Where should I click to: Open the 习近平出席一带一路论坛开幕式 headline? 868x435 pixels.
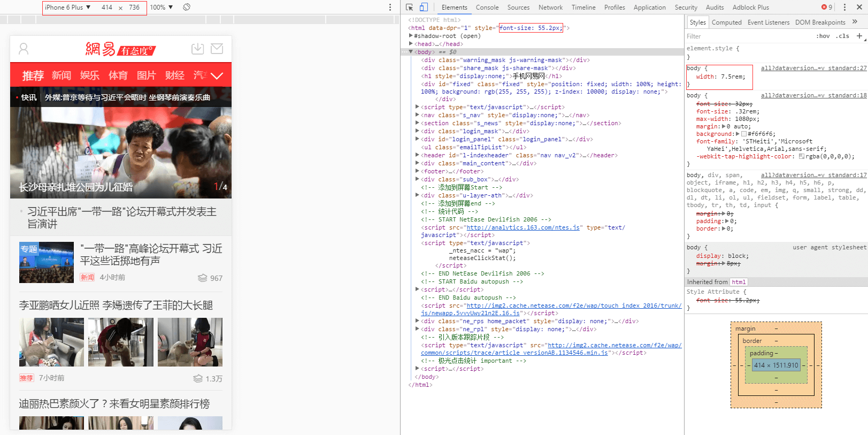tap(122, 218)
